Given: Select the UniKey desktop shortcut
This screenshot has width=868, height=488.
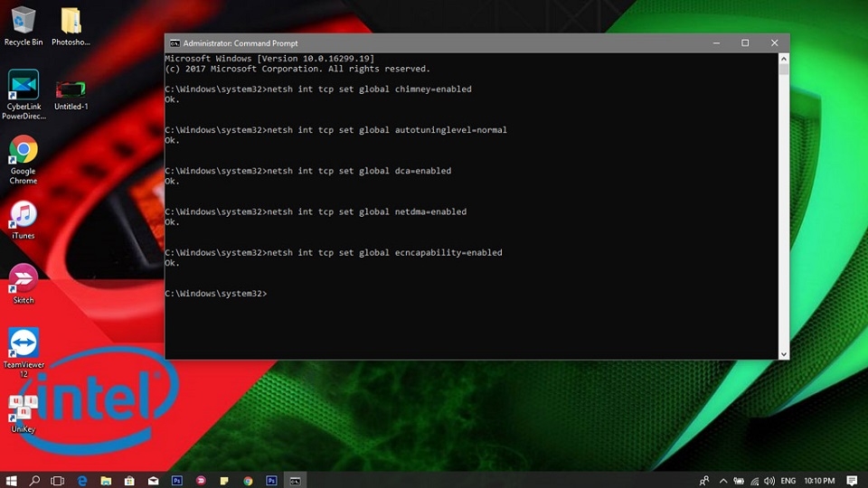Looking at the screenshot, I should point(24,413).
